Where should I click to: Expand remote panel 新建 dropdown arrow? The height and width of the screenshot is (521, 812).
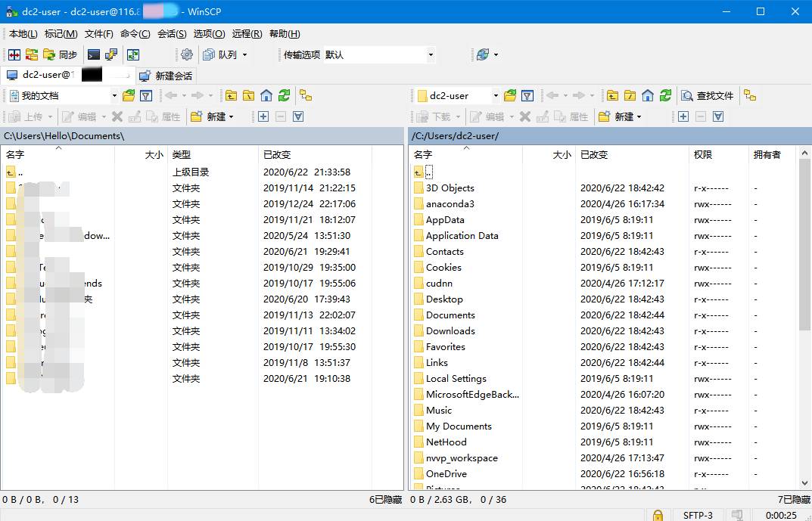pos(639,117)
